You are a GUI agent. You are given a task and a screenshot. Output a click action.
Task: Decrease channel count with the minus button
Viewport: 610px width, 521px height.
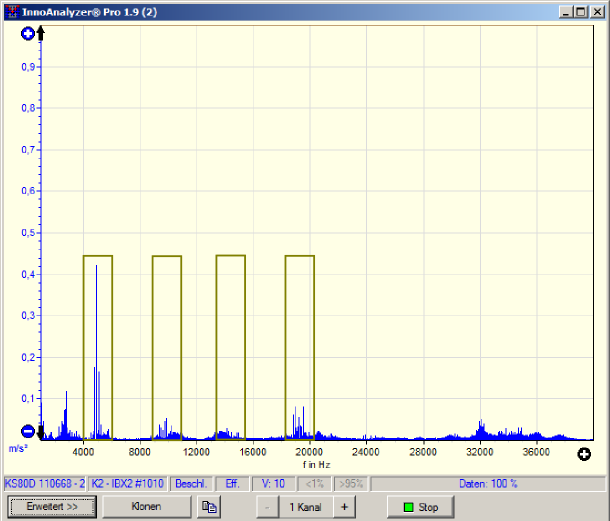pyautogui.click(x=267, y=507)
